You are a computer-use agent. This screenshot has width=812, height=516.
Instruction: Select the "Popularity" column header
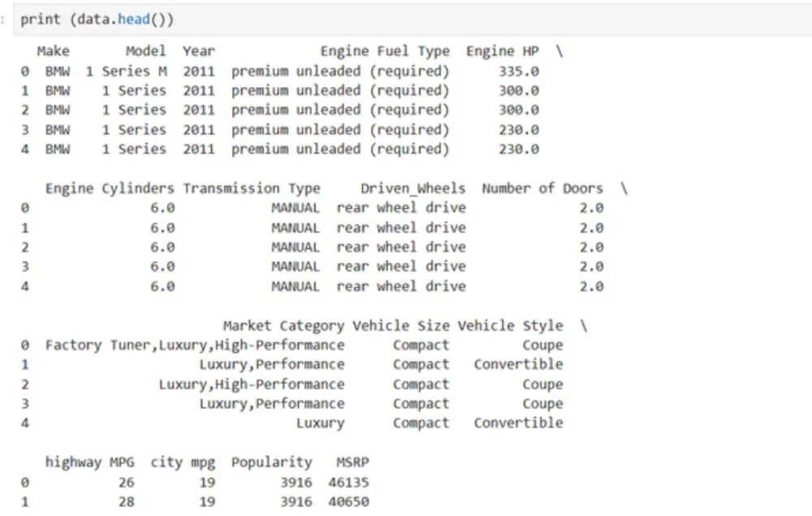tap(271, 462)
